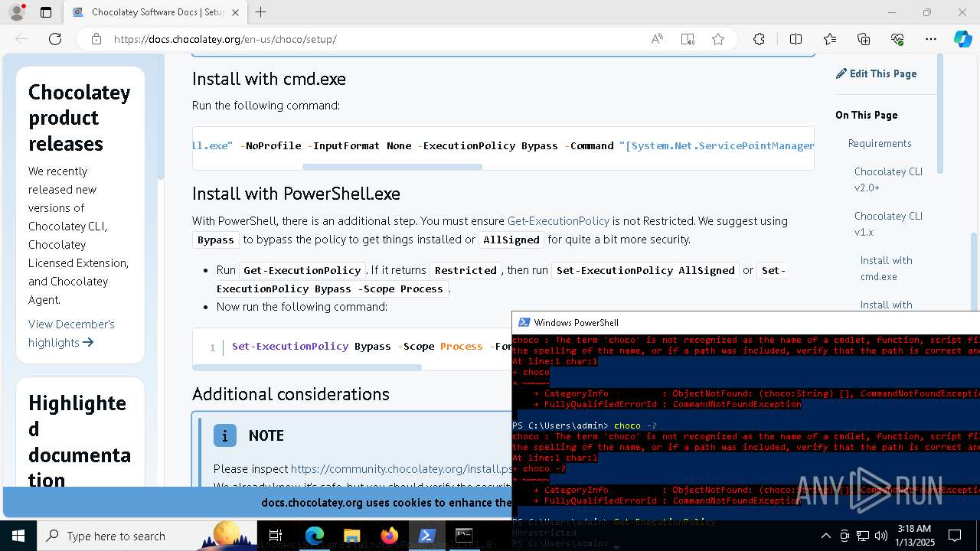Click horizontal scrollbar under PowerShell command
This screenshot has height=551, width=980.
pyautogui.click(x=307, y=367)
